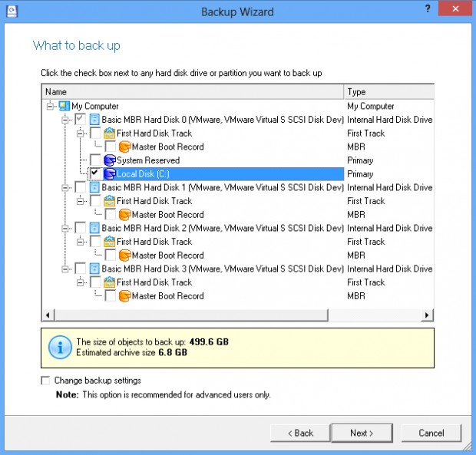The height and width of the screenshot is (455, 476).
Task: Proceed with the Next button
Action: 362,433
